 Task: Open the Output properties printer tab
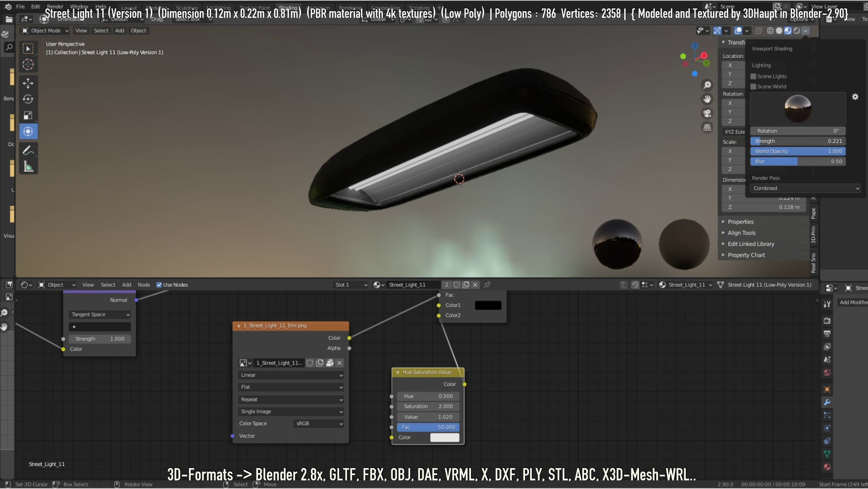pos(827,333)
